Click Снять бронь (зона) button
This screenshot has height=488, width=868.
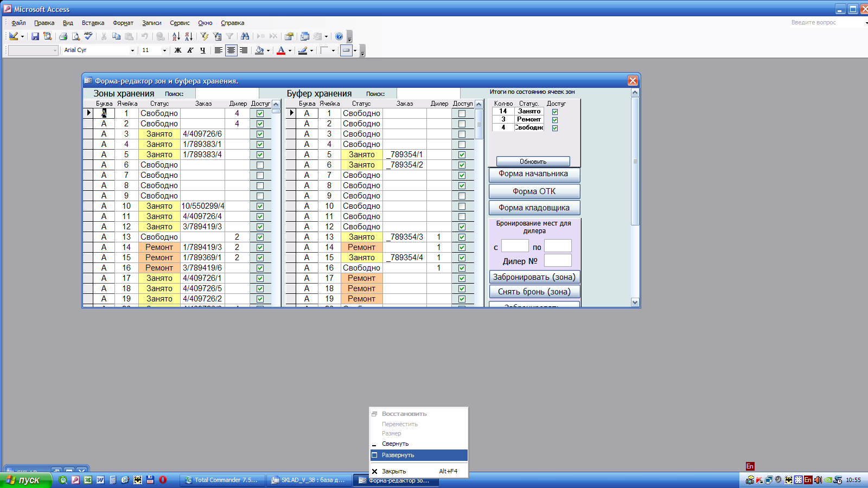[x=534, y=292]
